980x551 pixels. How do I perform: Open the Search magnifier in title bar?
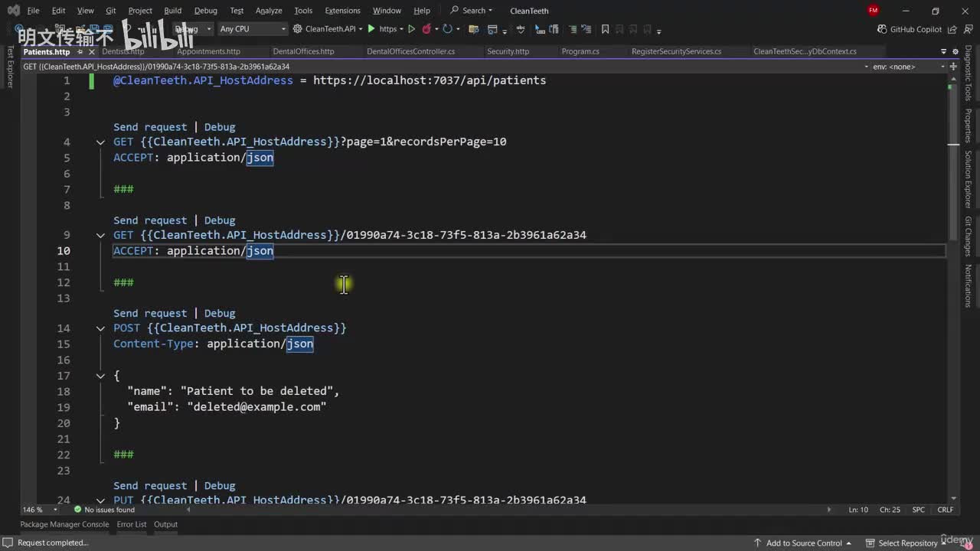455,11
